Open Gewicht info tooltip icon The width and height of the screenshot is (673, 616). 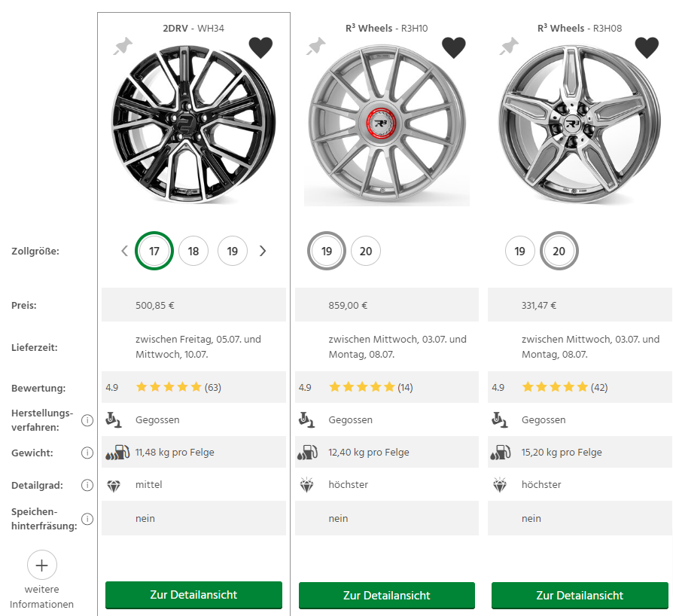(x=87, y=453)
